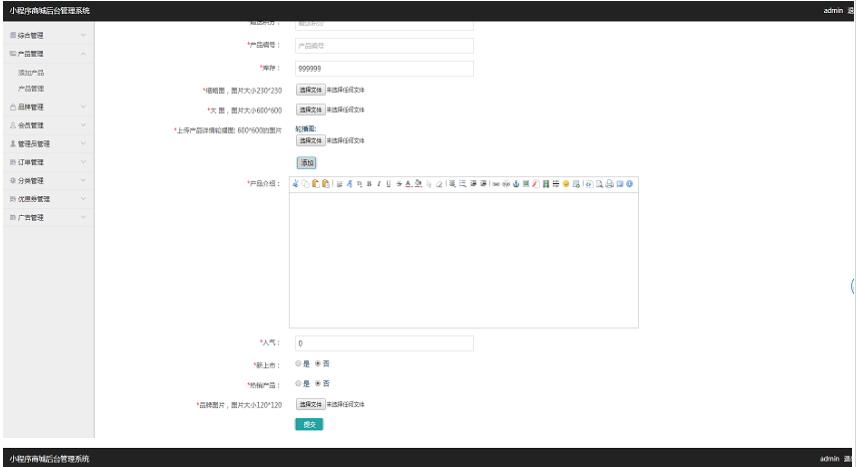Open the 综合管理 sidebar menu label
Image resolution: width=856 pixels, height=467 pixels.
tap(31, 35)
